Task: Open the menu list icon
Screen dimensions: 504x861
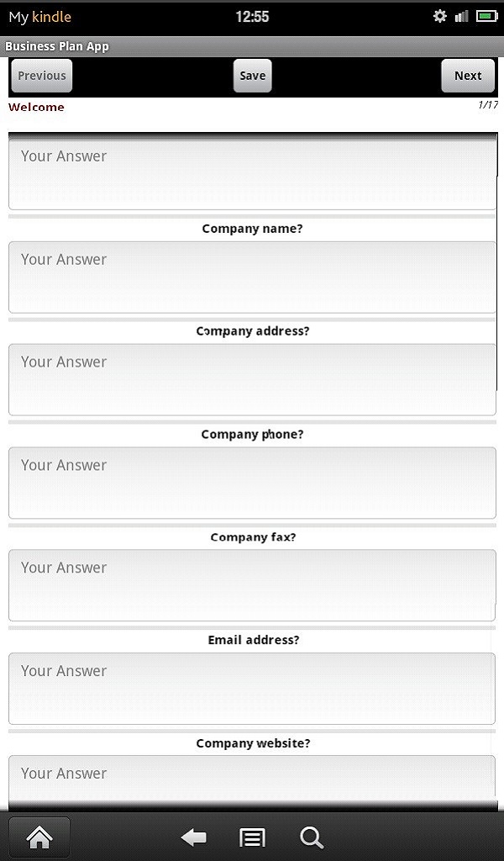Action: [x=252, y=837]
